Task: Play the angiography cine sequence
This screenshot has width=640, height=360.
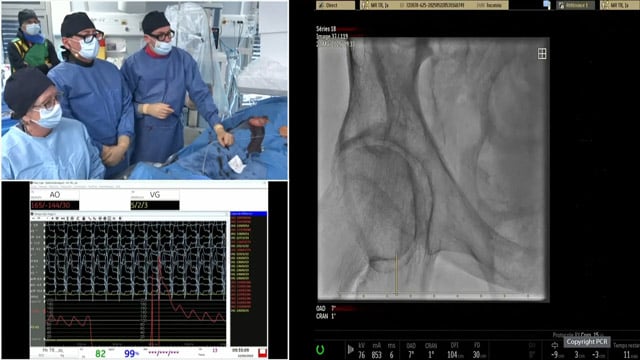Action: coord(350,350)
